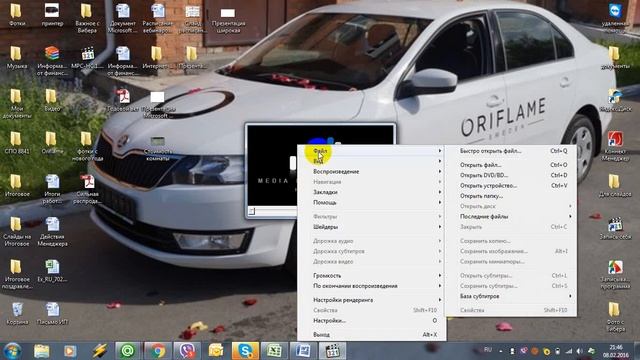Open the Музыка folder icon
This screenshot has width=640, height=360.
click(16, 58)
